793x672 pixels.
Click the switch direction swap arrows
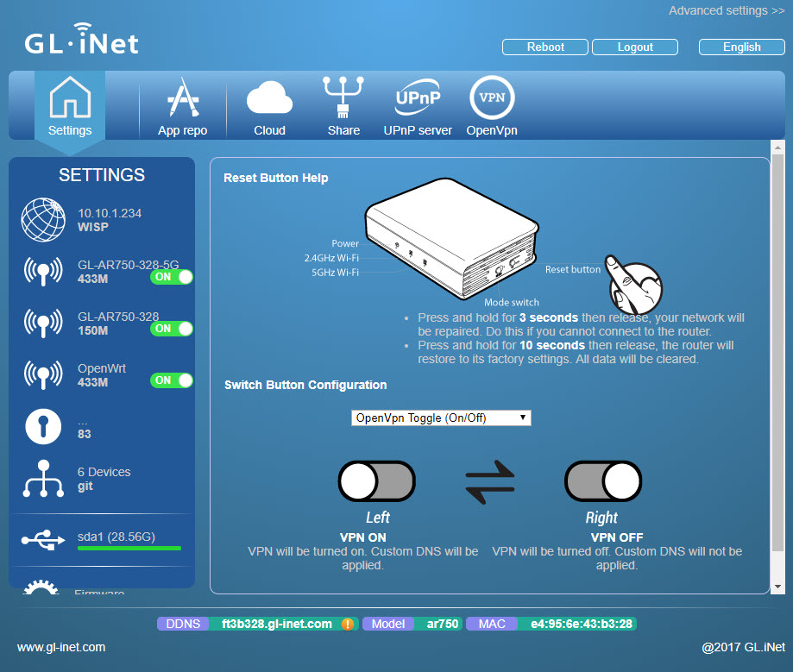tap(490, 482)
